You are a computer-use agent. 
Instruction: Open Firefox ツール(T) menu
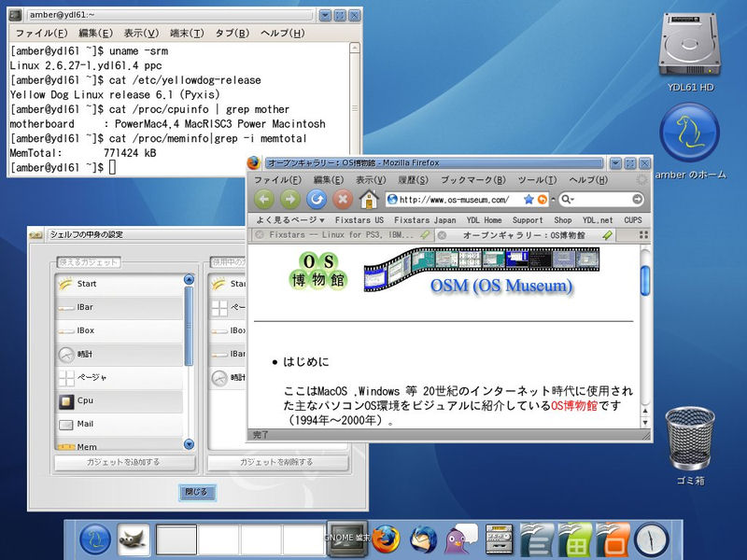[x=537, y=180]
